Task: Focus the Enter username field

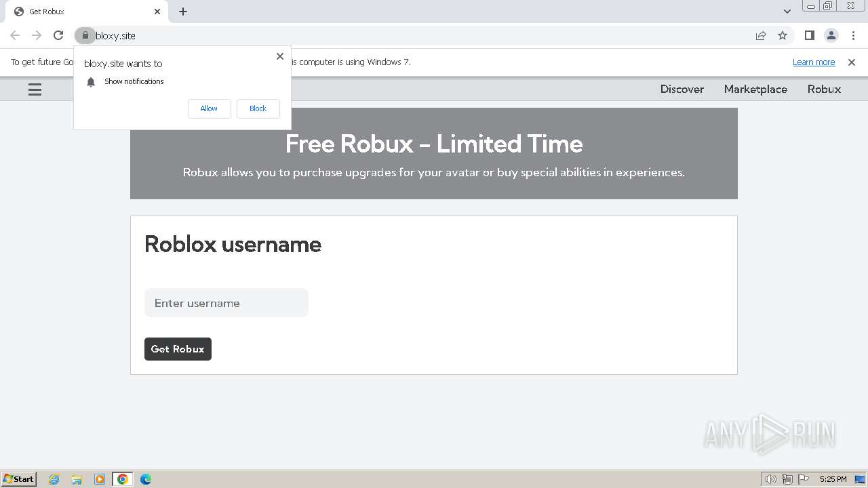Action: point(226,303)
